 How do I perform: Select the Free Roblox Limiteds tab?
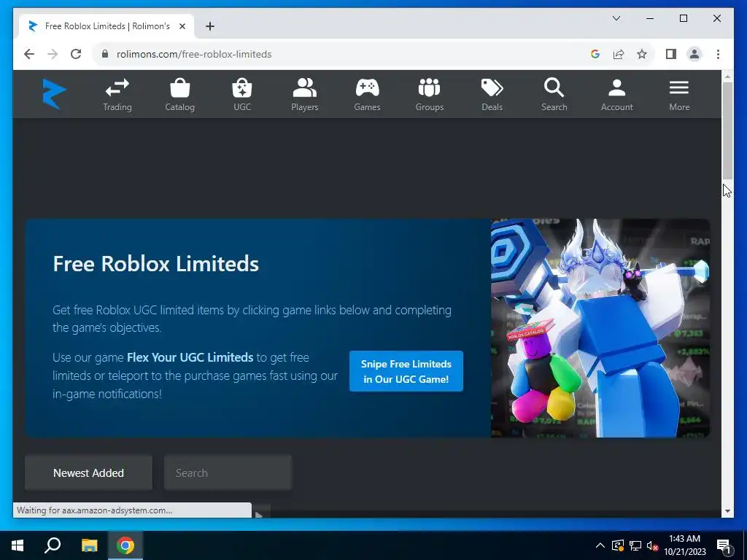tap(107, 26)
